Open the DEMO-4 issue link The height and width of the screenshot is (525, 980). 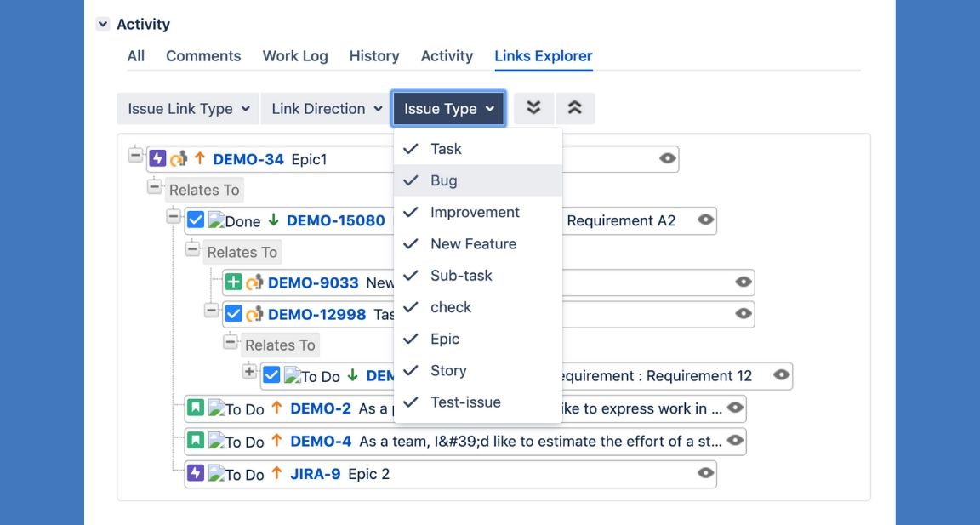321,442
